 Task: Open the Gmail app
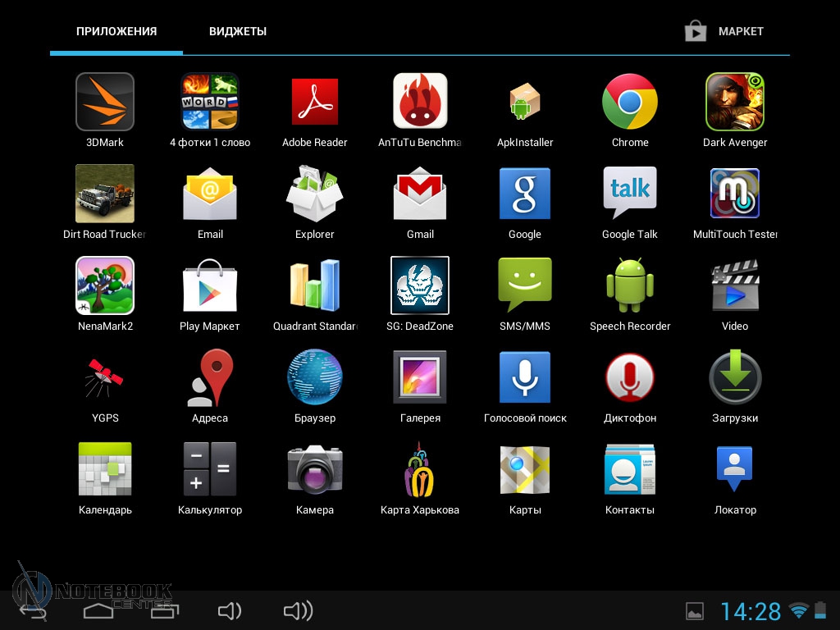coord(420,194)
